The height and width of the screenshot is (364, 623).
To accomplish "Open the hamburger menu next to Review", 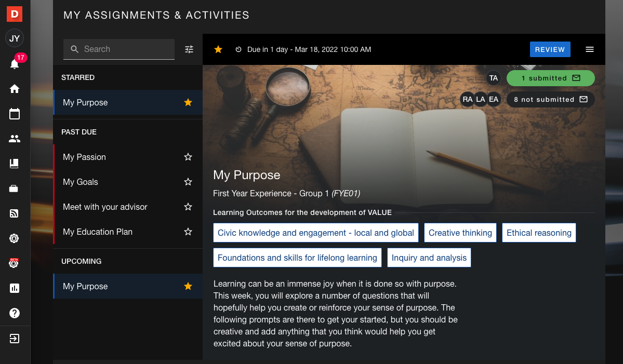I will pyautogui.click(x=590, y=49).
